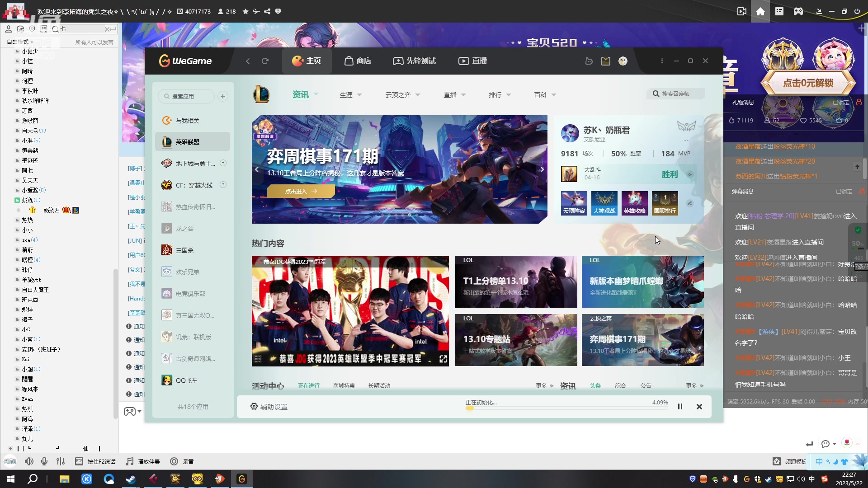Viewport: 868px width, 488px height.
Task: Click the 点击进入 banner button
Action: pos(301,191)
